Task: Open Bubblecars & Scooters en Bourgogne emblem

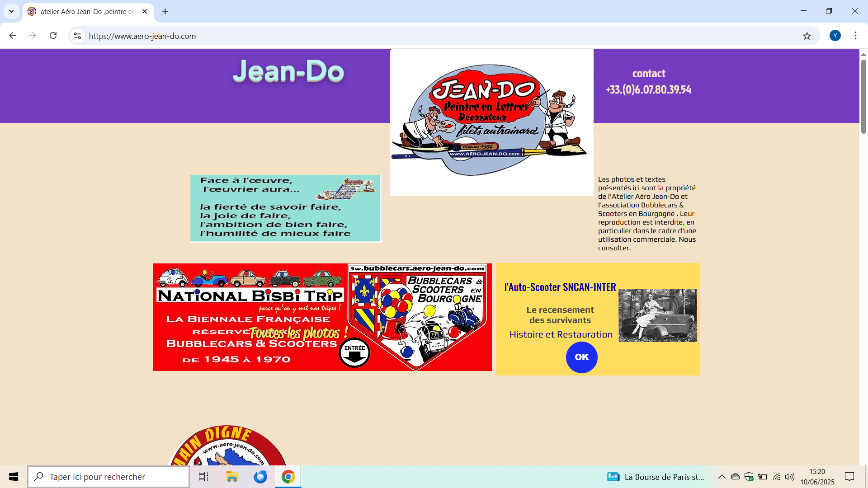Action: click(418, 317)
